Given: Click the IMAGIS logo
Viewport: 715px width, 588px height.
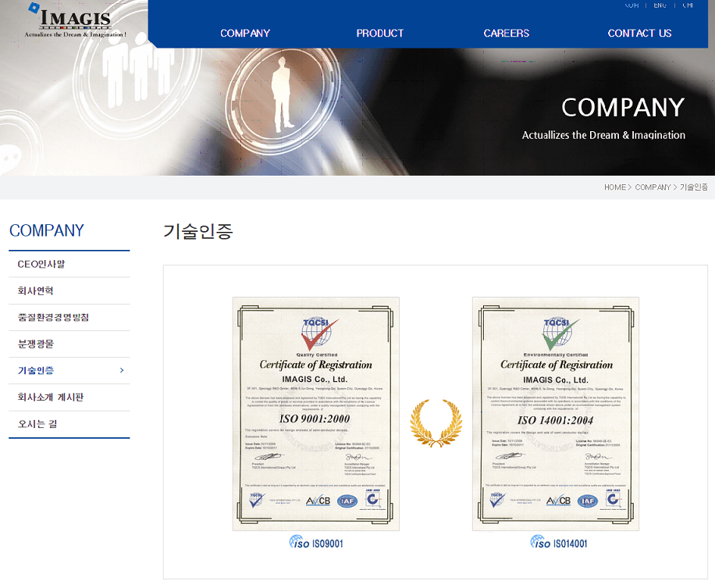Looking at the screenshot, I should [x=75, y=20].
